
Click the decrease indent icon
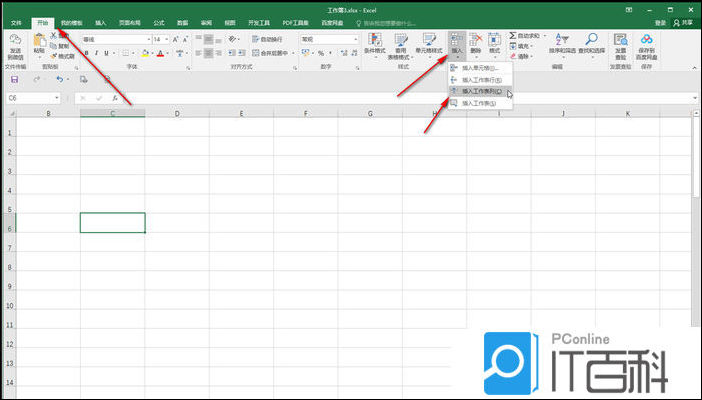(x=231, y=53)
